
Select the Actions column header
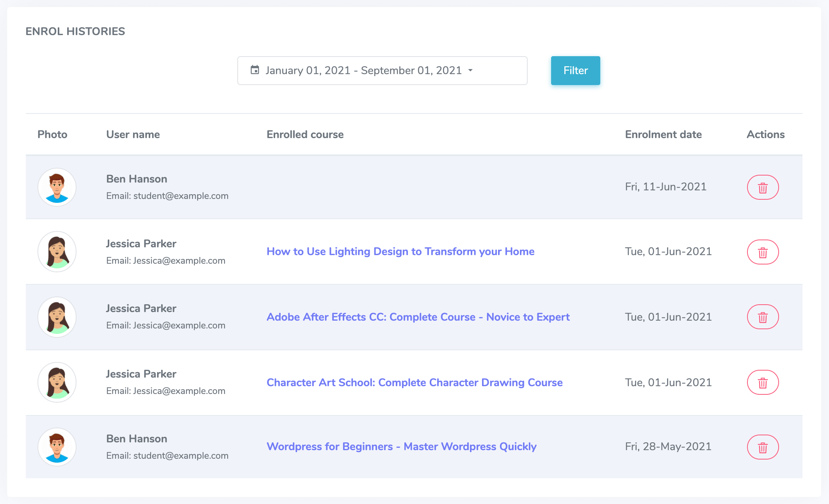[766, 135]
